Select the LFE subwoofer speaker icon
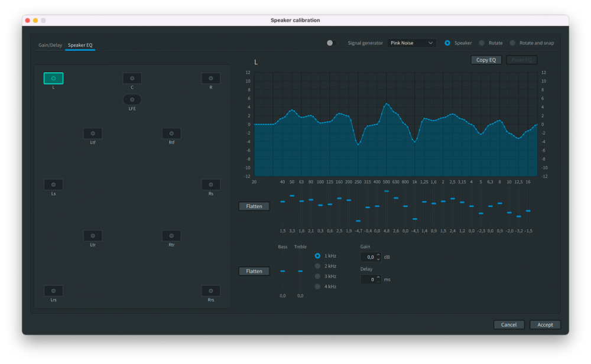The width and height of the screenshot is (591, 364). pyautogui.click(x=132, y=100)
